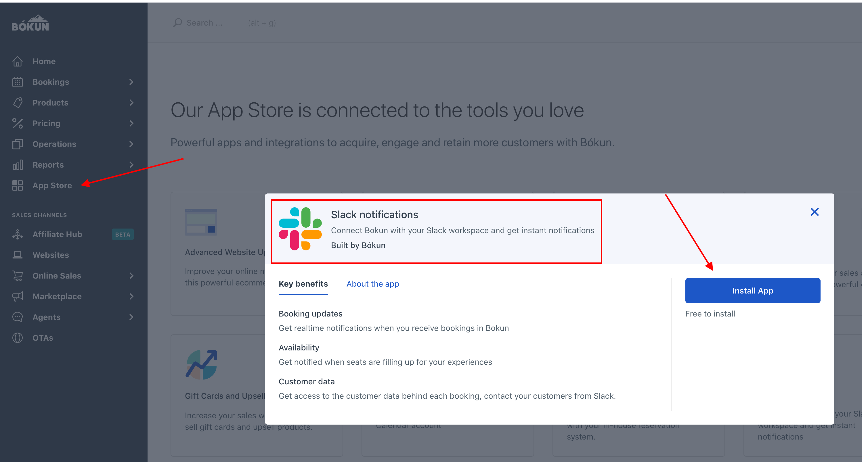This screenshot has height=468, width=868.
Task: Expand the Bookings menu chevron
Action: point(132,83)
